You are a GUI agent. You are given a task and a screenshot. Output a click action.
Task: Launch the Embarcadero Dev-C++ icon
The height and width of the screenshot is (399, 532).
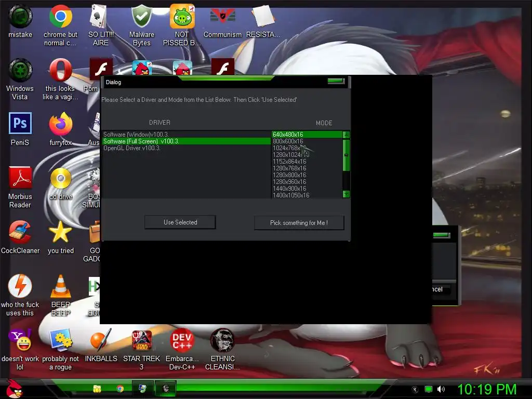click(x=182, y=340)
